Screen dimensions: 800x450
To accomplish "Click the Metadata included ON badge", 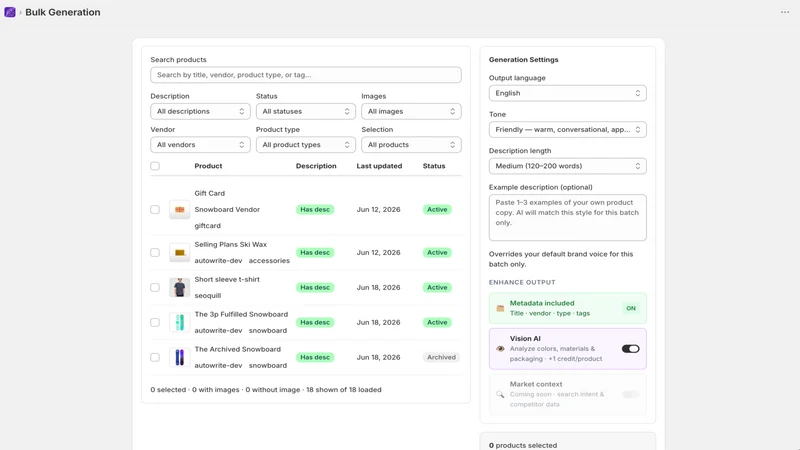I will coord(631,308).
